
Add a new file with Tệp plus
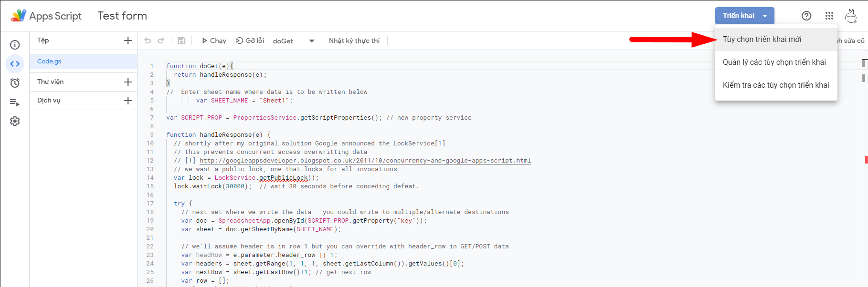point(128,41)
